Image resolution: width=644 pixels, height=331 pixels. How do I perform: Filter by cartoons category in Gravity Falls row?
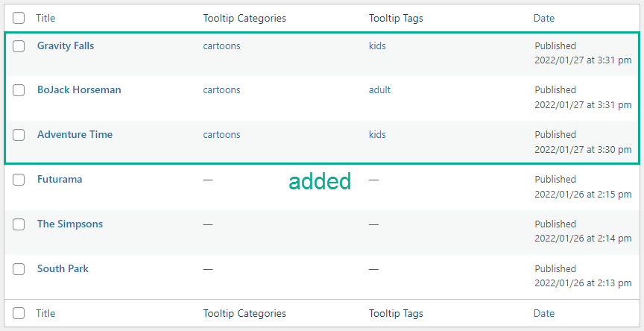[x=221, y=45]
